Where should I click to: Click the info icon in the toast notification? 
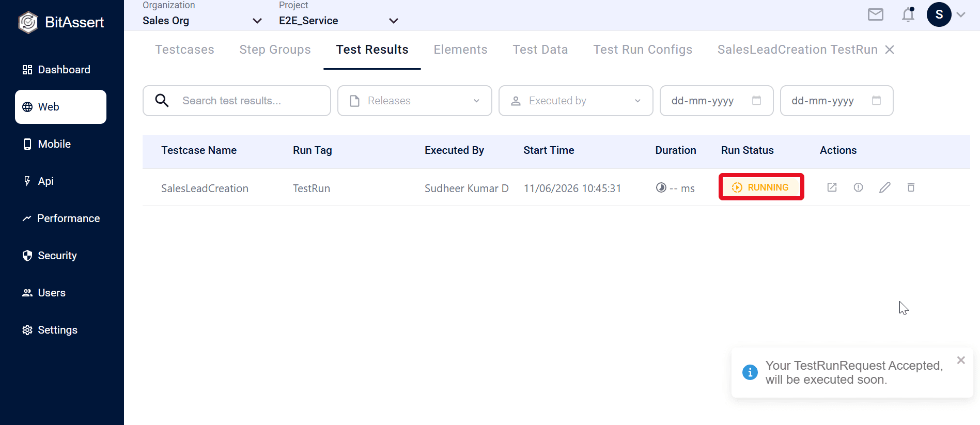click(x=750, y=372)
